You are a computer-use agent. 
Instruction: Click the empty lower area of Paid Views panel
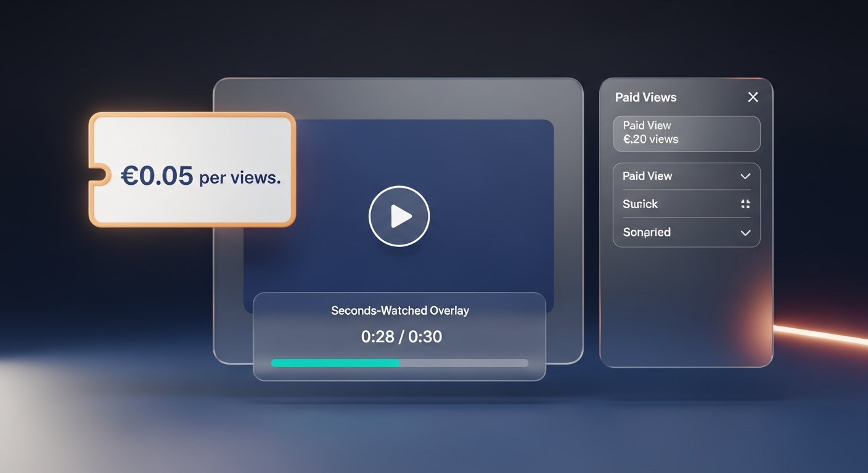tap(686, 308)
